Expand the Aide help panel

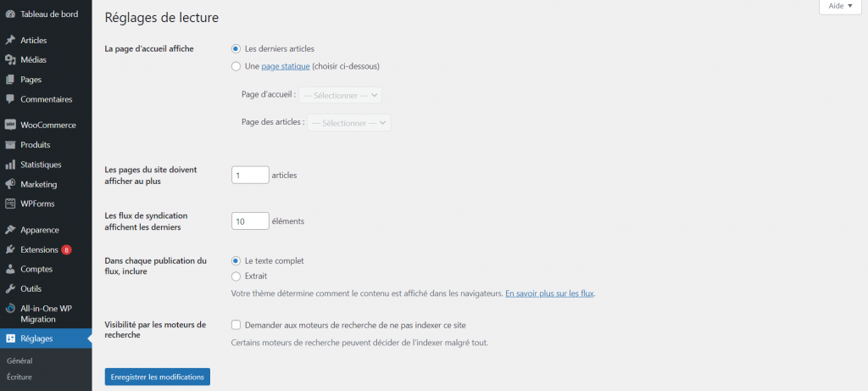(839, 6)
